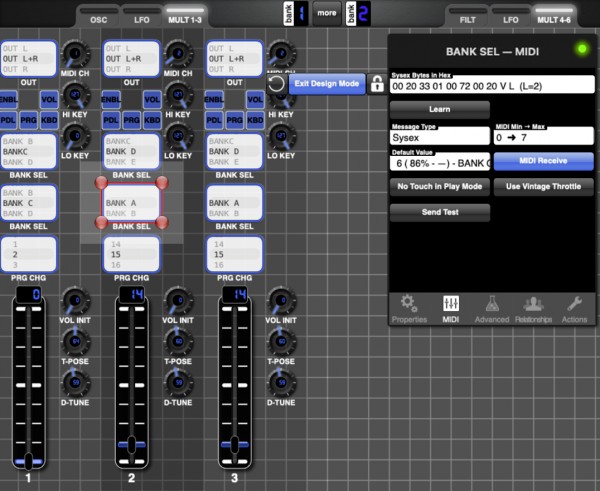This screenshot has width=600, height=491.
Task: Select the bank 1 indicator
Action: (x=296, y=14)
